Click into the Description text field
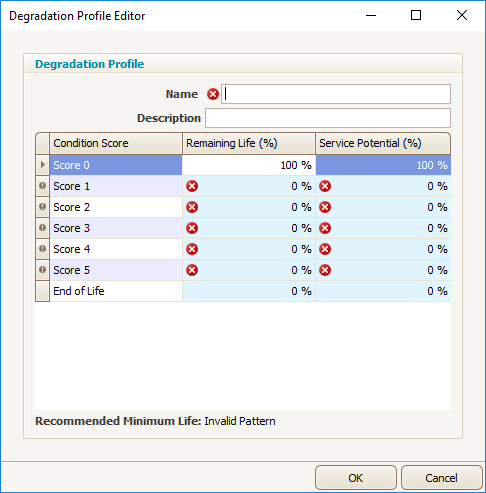Image resolution: width=486 pixels, height=493 pixels. [x=328, y=118]
